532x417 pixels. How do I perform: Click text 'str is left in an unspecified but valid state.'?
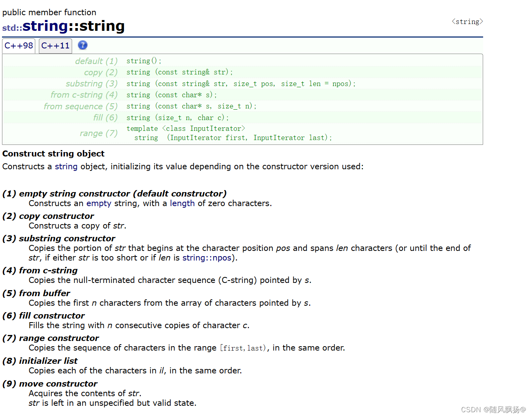[113, 403]
